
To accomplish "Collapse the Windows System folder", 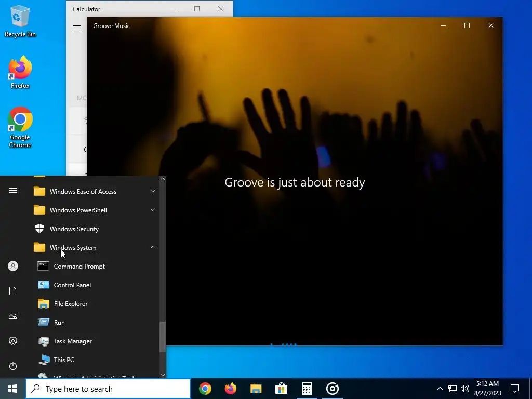I will [x=94, y=248].
